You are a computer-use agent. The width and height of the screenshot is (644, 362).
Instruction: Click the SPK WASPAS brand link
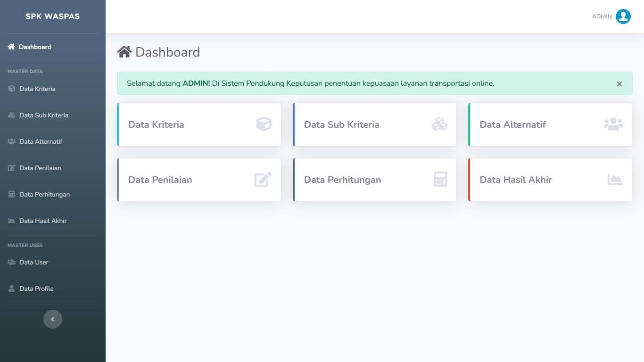coord(53,16)
